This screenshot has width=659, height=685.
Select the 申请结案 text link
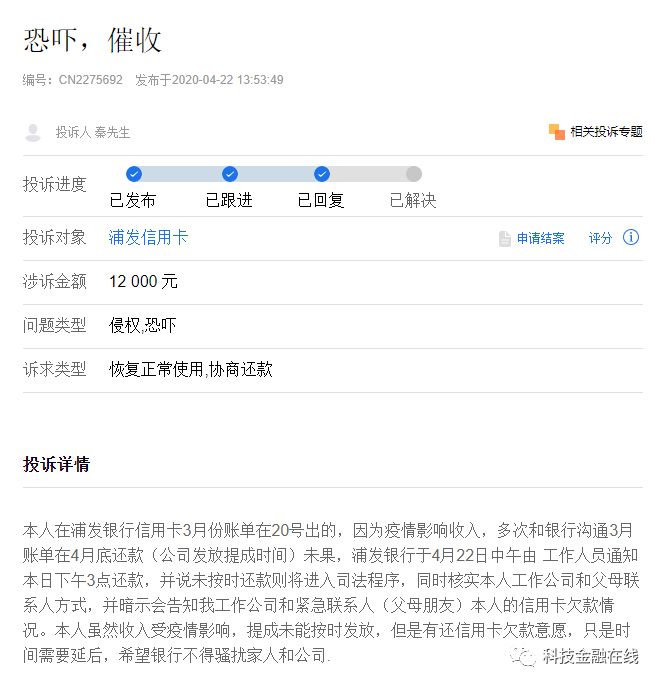tap(541, 238)
